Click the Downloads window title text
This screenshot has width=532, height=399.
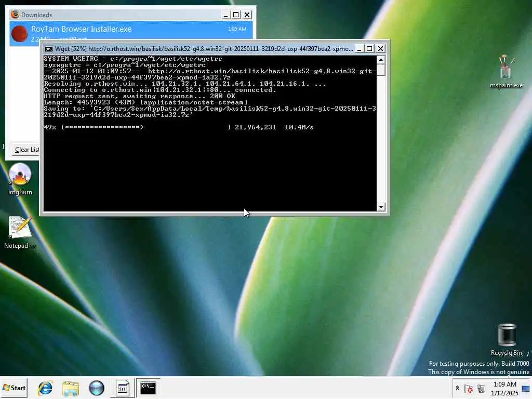point(37,15)
